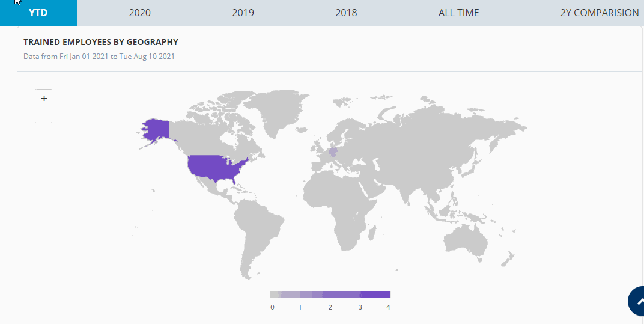
Task: Open the 2Y COMPARISION tab
Action: (599, 13)
